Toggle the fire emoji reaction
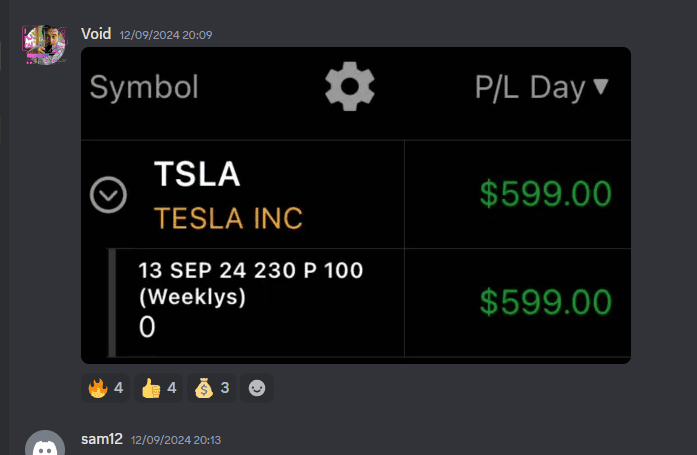The image size is (697, 455). [x=105, y=388]
